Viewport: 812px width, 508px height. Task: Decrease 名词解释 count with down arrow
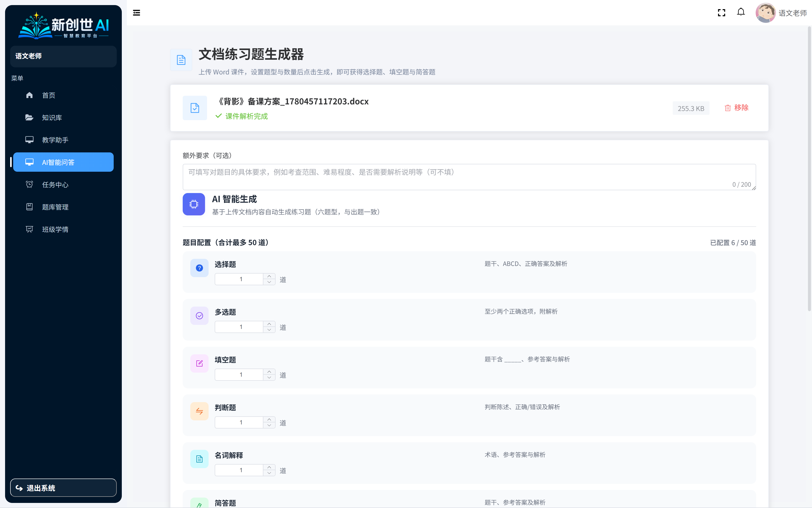[x=269, y=473]
